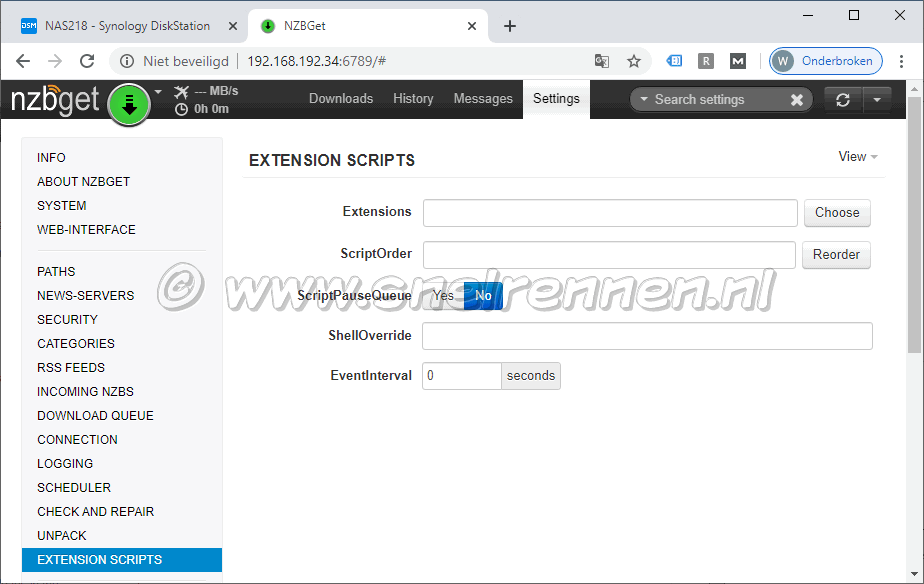The image size is (924, 584).
Task: Open the refresh options dropdown arrow
Action: (877, 100)
